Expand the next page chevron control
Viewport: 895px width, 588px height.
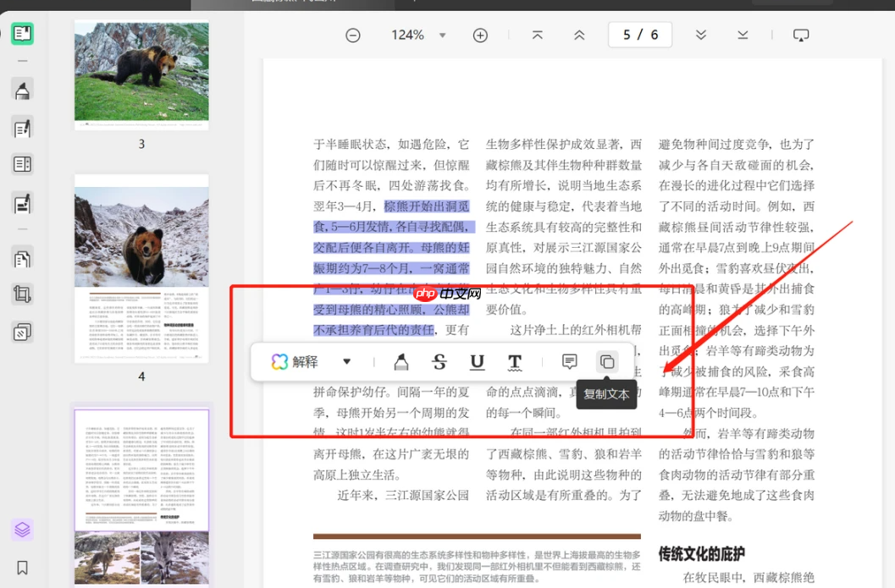(700, 35)
